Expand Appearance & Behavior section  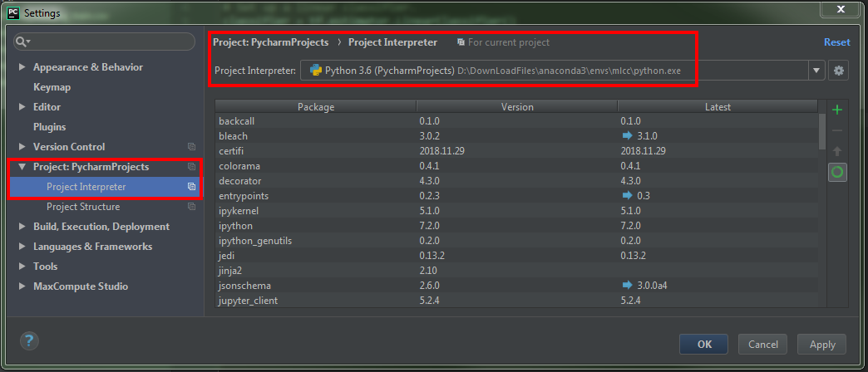pyautogui.click(x=22, y=67)
